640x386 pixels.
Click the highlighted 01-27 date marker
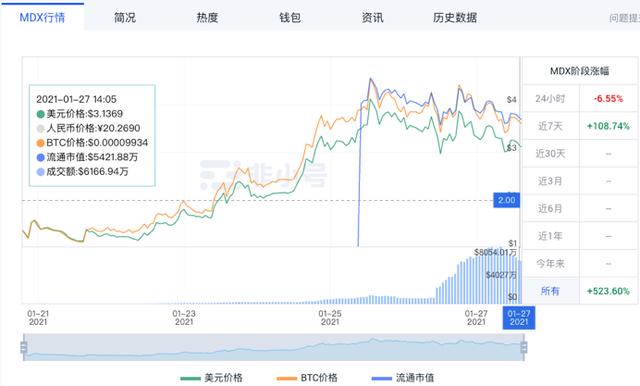pyautogui.click(x=518, y=317)
